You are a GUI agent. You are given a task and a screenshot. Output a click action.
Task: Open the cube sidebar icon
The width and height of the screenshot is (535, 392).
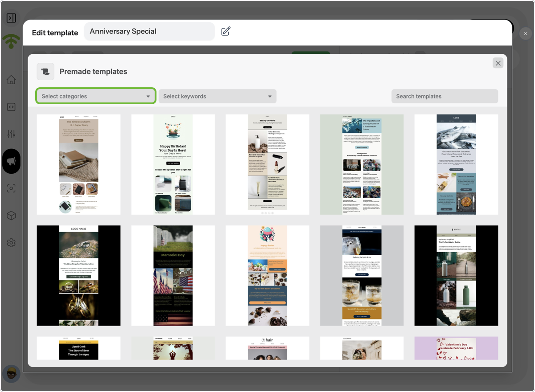(11, 216)
